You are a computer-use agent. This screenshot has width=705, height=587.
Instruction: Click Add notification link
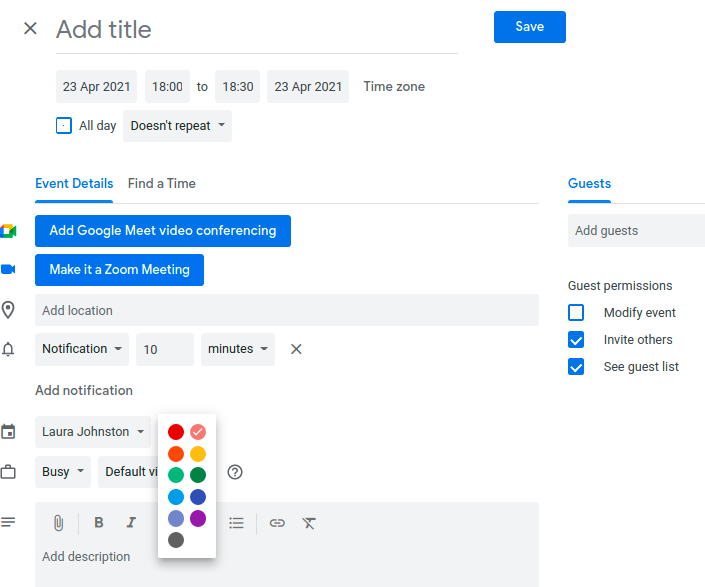[x=84, y=391]
